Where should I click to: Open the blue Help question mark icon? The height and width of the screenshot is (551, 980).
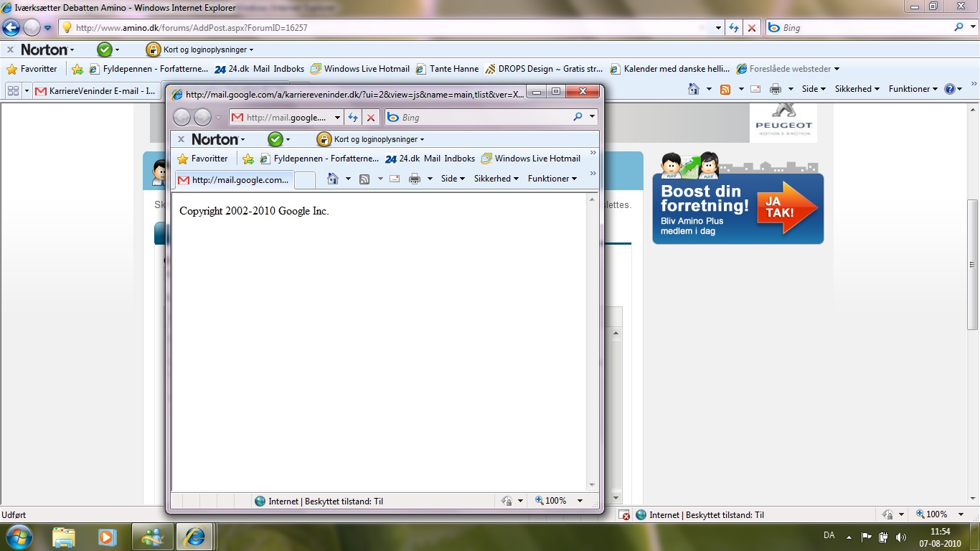click(950, 89)
